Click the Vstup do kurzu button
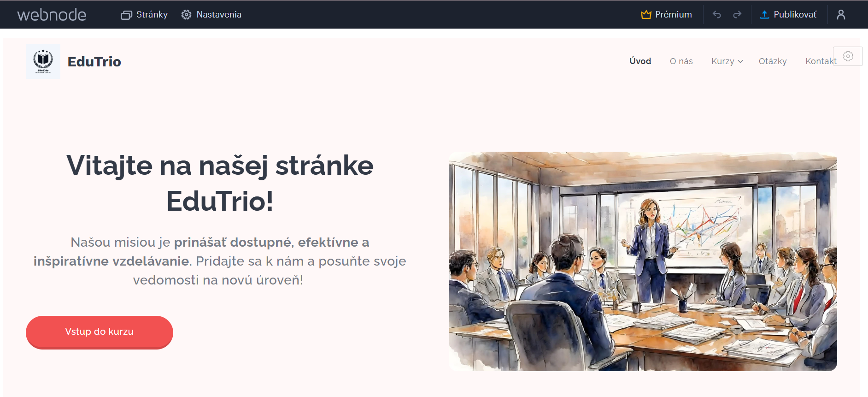Viewport: 868px width, 397px height. 100,332
